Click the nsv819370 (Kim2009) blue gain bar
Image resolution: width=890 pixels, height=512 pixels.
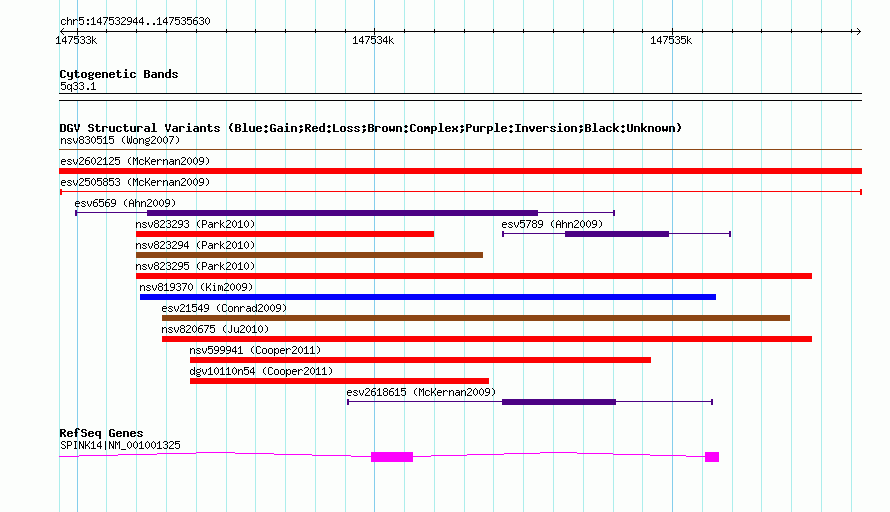[x=428, y=297]
